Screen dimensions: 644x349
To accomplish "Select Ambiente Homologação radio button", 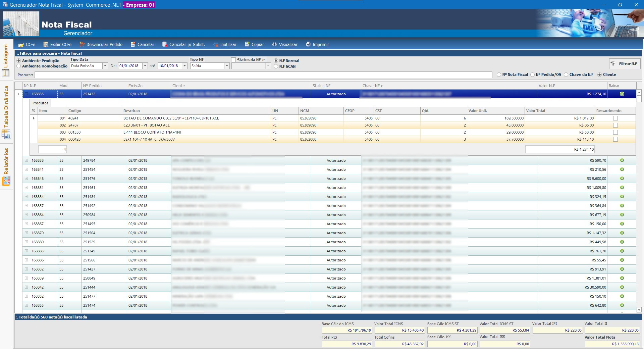I will click(x=19, y=66).
